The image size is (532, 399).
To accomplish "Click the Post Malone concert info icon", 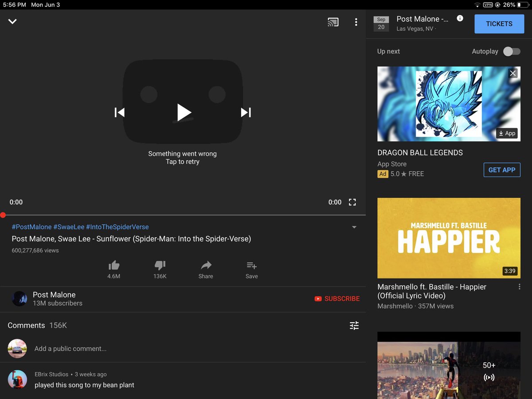I will pos(460,18).
